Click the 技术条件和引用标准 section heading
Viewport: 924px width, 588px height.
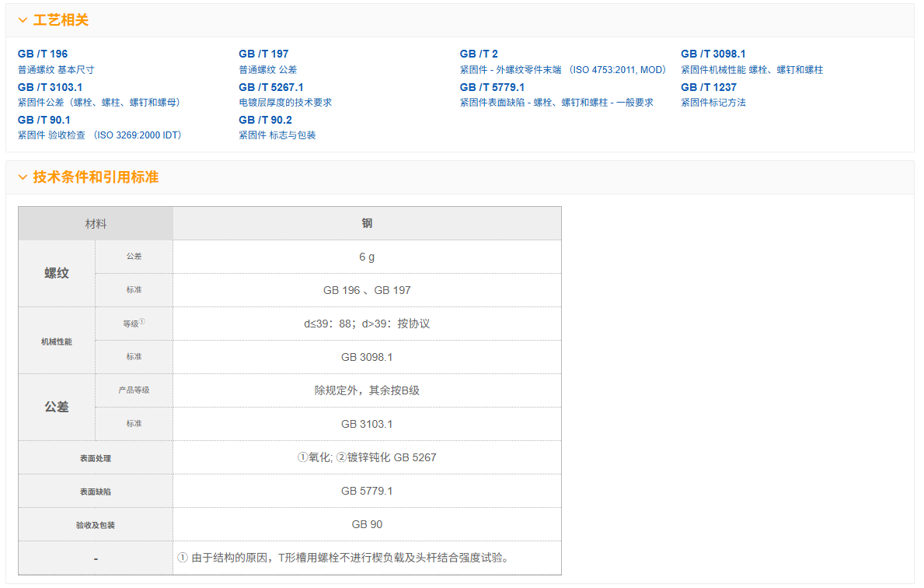[96, 177]
